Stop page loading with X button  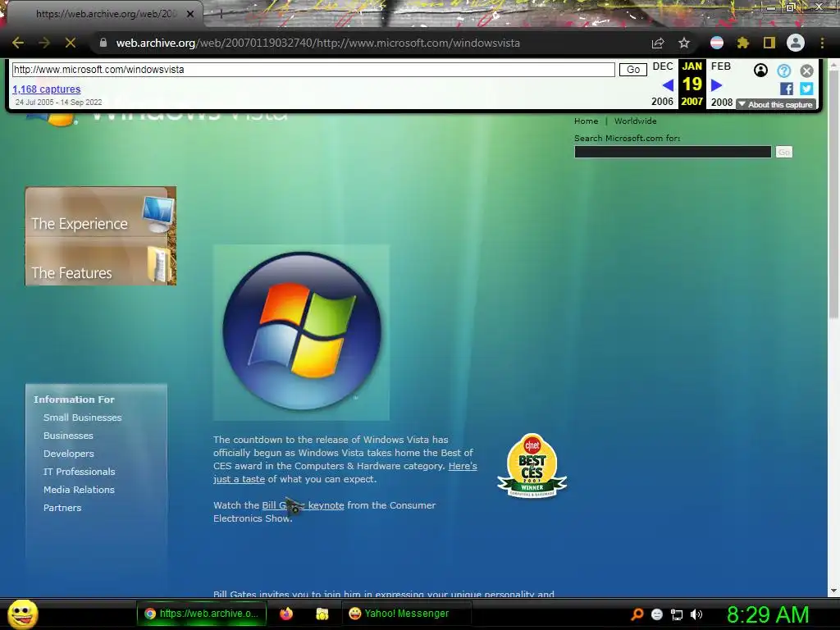tap(71, 43)
